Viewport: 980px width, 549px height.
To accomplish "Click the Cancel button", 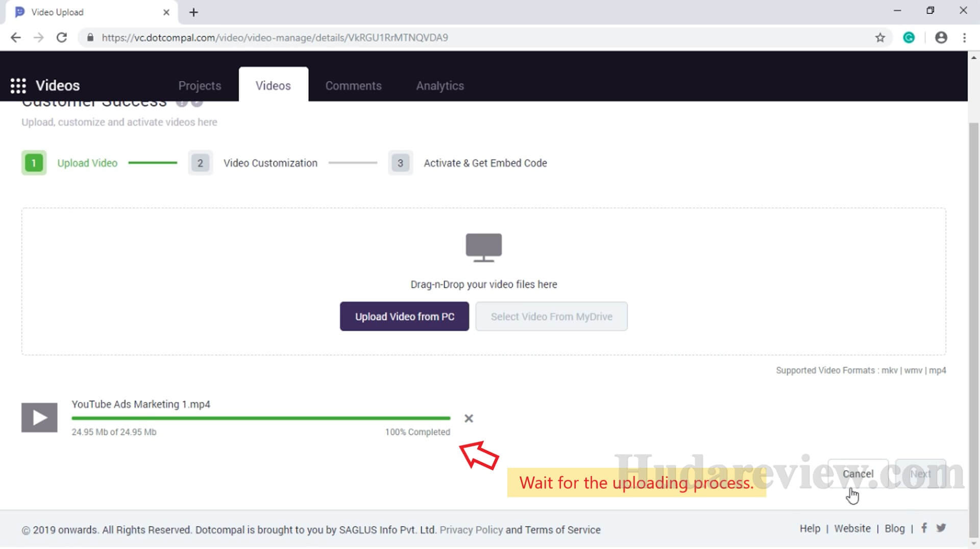I will [x=858, y=474].
